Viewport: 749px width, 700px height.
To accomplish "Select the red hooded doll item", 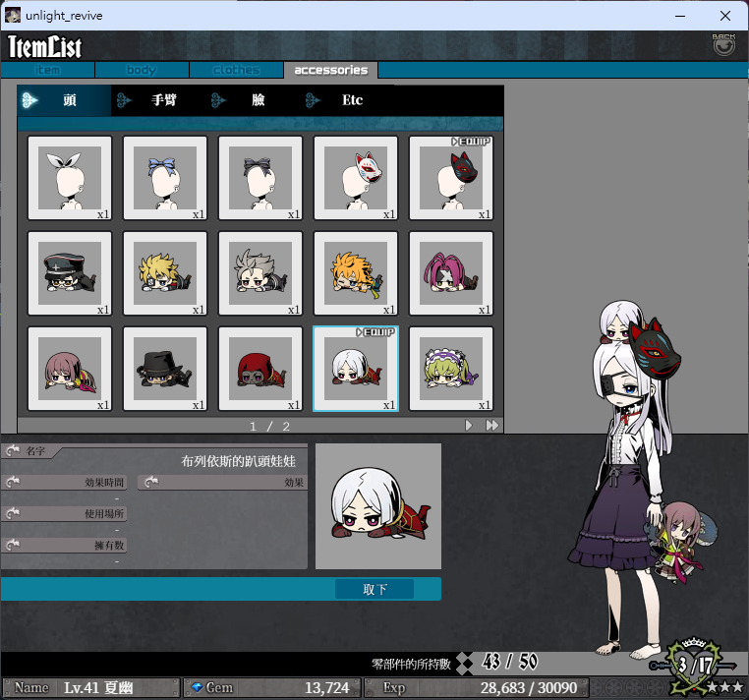I will tap(260, 369).
